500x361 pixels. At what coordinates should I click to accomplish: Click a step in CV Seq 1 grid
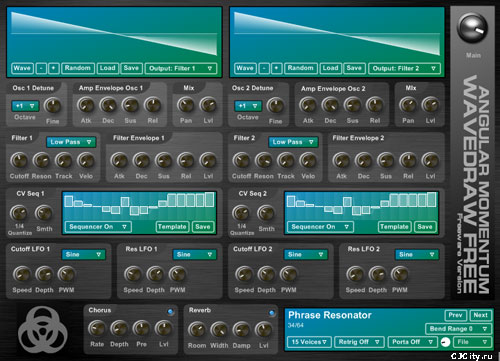click(139, 206)
